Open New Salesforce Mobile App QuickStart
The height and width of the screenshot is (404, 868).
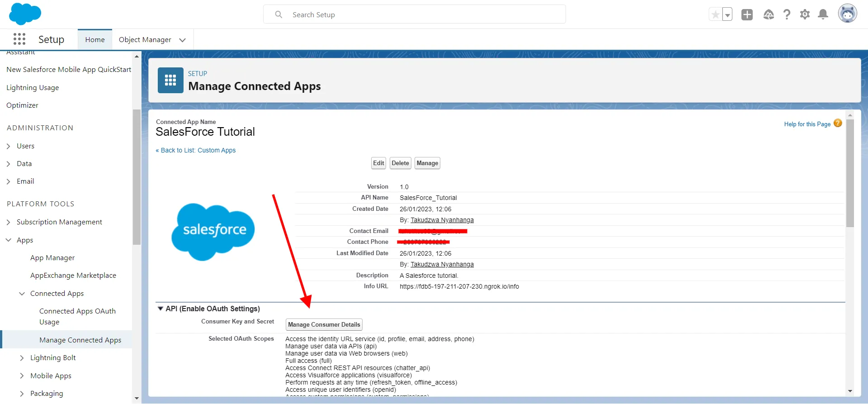coord(69,70)
